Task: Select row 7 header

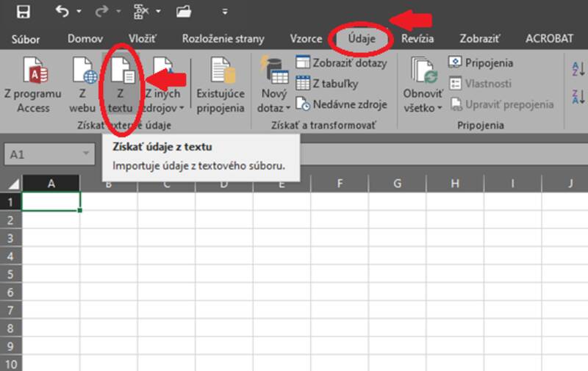Action: [10, 310]
